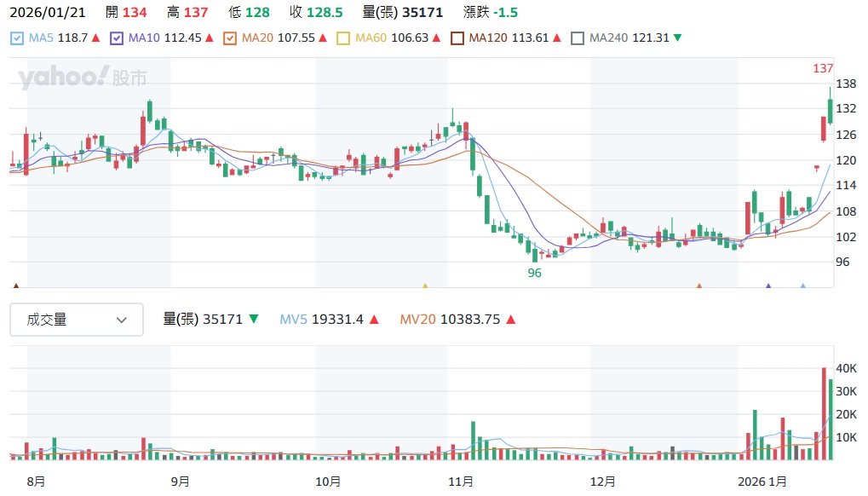Viewport: 868px width, 496px height.
Task: Click the green down arrow beside MA240 value
Action: [677, 37]
